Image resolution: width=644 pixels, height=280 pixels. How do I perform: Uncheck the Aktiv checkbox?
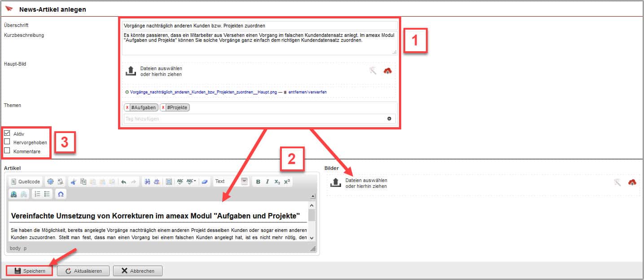tap(7, 133)
